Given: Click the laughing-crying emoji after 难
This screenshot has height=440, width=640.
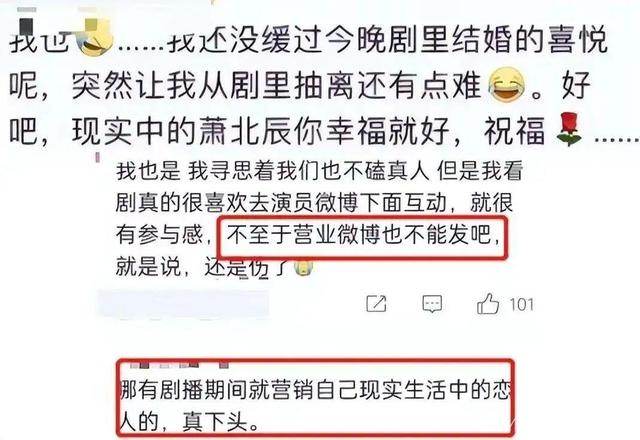Looking at the screenshot, I should tap(507, 85).
